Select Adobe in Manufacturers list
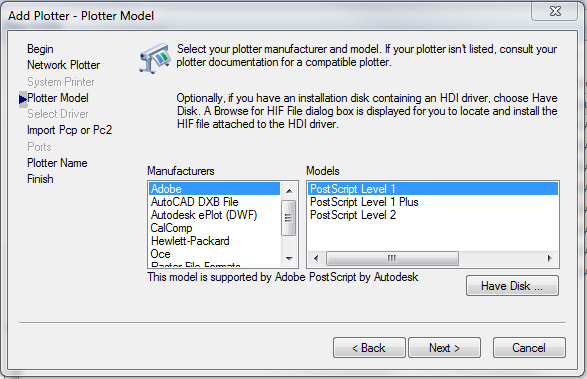Viewport: 587px width, 379px height. click(x=215, y=189)
